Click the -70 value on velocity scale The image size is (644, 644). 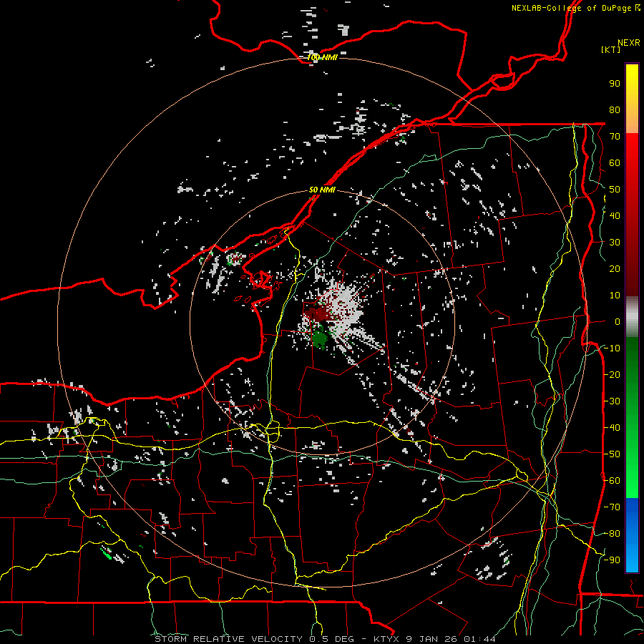coord(612,507)
